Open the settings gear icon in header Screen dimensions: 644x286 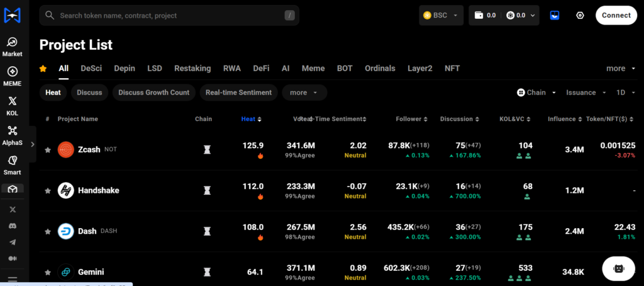pos(580,15)
